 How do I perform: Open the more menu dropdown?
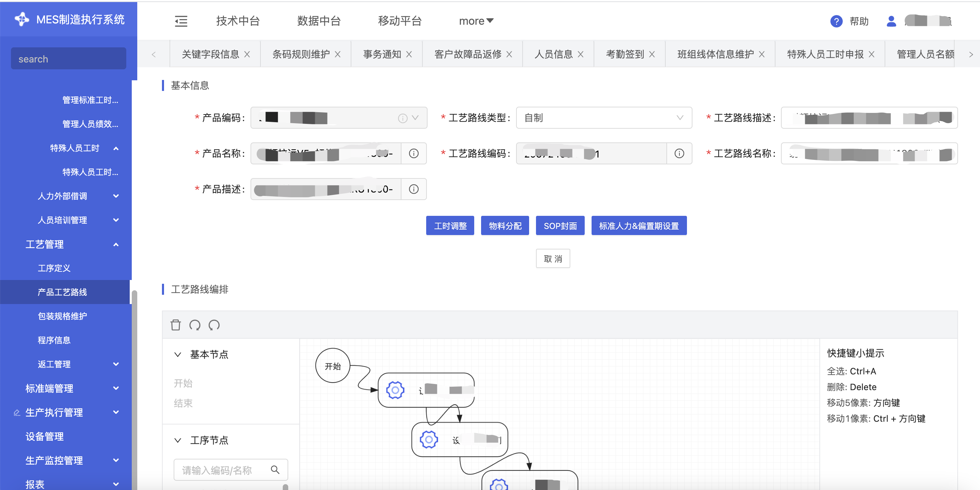click(x=476, y=21)
